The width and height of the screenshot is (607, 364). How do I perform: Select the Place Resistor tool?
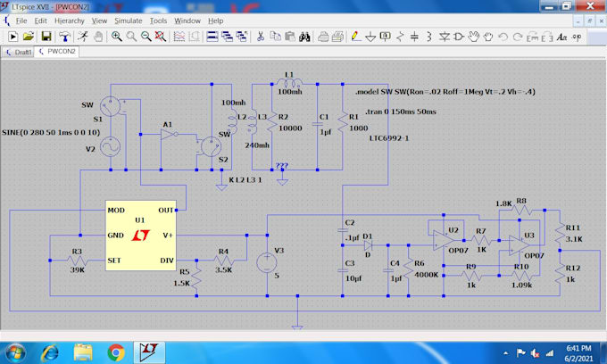(x=400, y=37)
